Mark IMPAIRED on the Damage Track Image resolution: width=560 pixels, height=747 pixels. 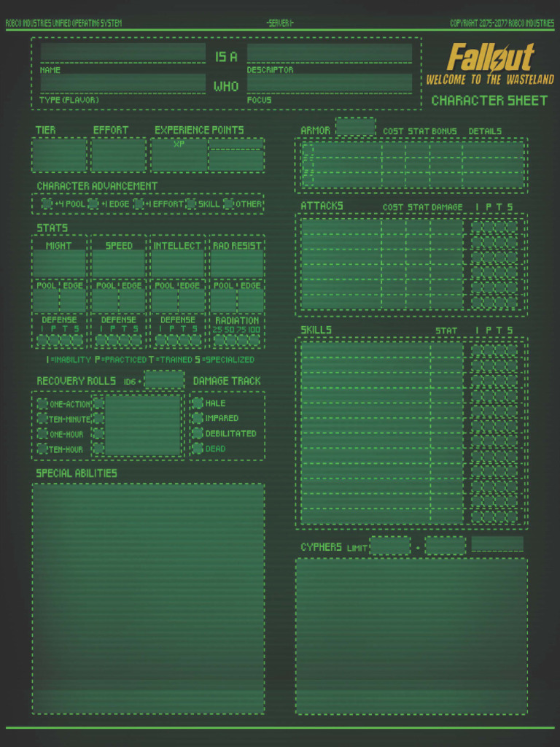click(198, 418)
